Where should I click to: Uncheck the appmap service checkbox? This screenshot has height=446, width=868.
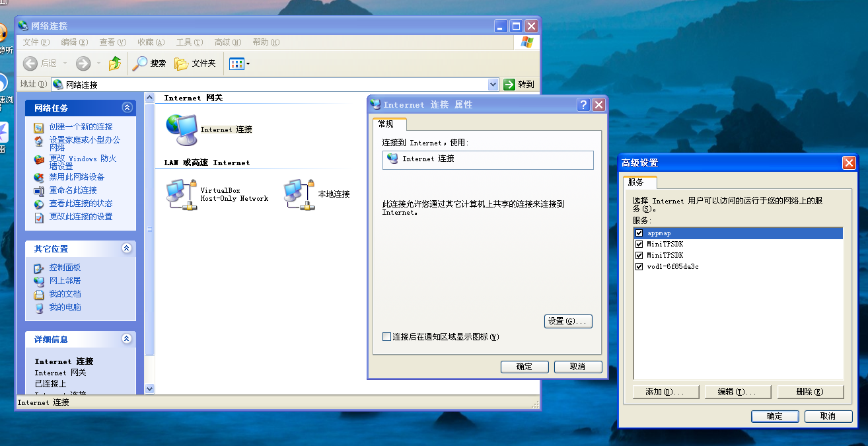pos(639,233)
